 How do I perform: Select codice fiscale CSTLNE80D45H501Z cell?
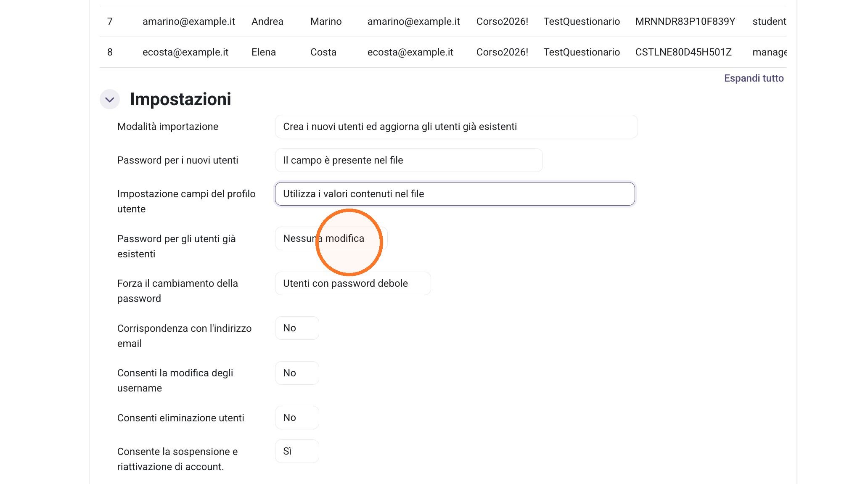click(683, 52)
